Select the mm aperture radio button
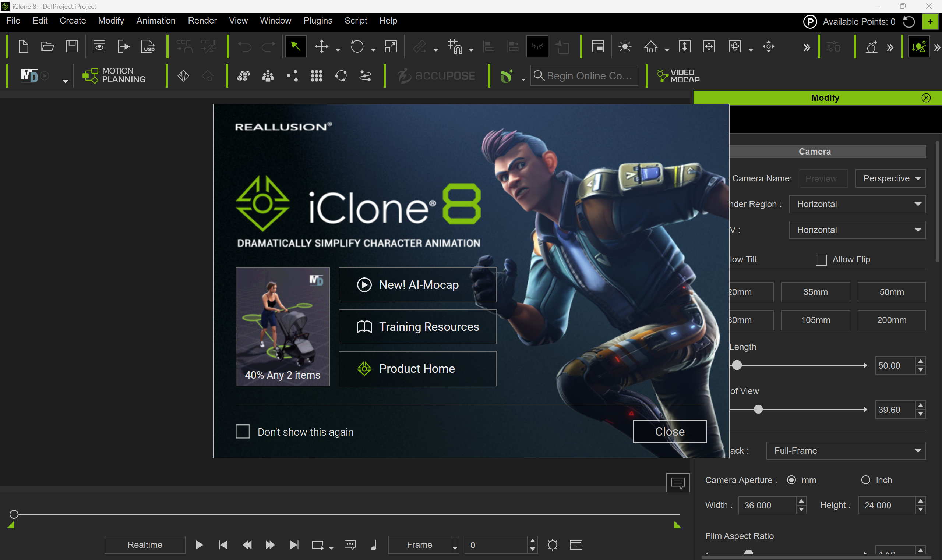942x560 pixels. [x=791, y=480]
